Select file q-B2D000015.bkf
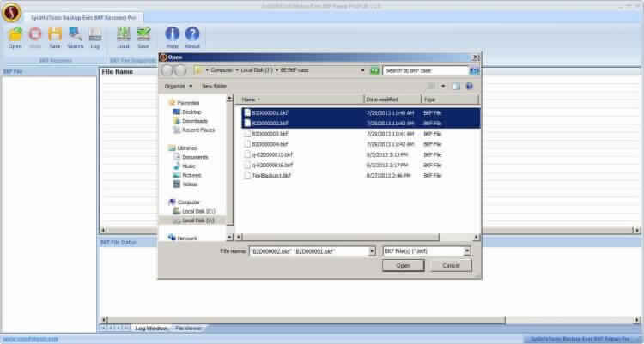The height and width of the screenshot is (344, 644). point(361,154)
